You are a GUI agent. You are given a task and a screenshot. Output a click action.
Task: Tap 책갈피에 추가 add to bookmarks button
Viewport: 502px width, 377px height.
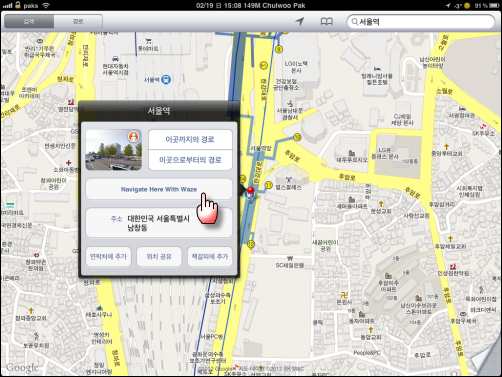(210, 256)
